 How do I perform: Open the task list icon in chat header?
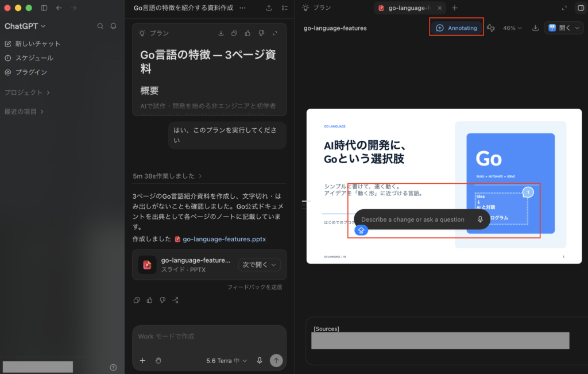click(x=285, y=8)
